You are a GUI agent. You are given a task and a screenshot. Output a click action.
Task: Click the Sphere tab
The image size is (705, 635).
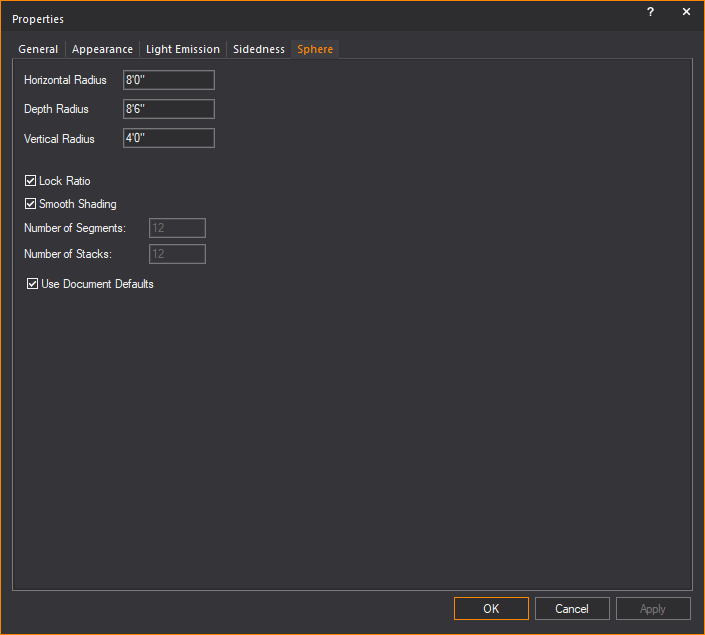[x=315, y=49]
